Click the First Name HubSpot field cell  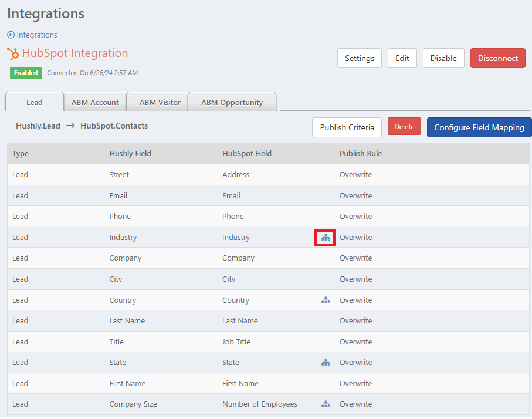[x=240, y=383]
